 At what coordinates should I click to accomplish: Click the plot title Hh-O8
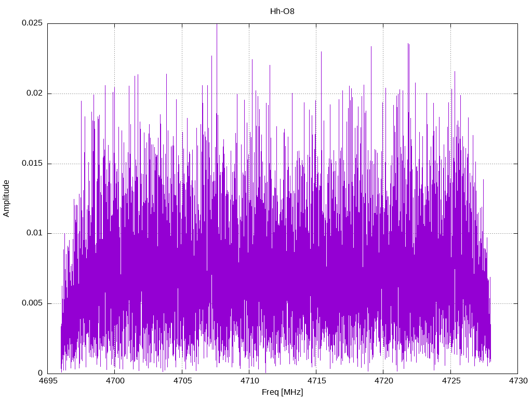click(282, 11)
